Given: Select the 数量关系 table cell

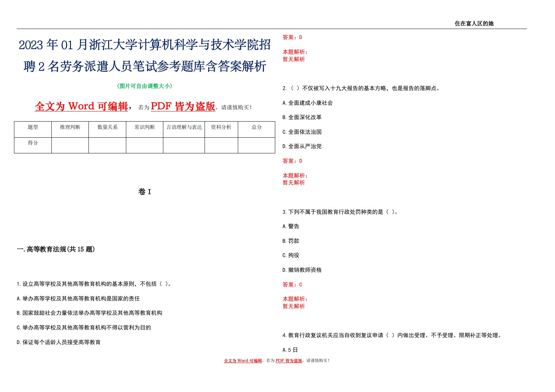Looking at the screenshot, I should click(107, 129).
